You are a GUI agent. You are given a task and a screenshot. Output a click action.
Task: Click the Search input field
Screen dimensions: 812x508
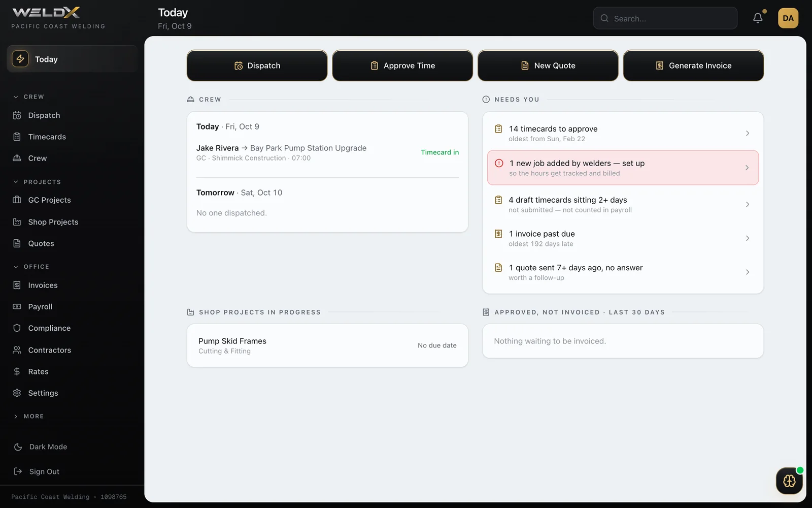(665, 18)
